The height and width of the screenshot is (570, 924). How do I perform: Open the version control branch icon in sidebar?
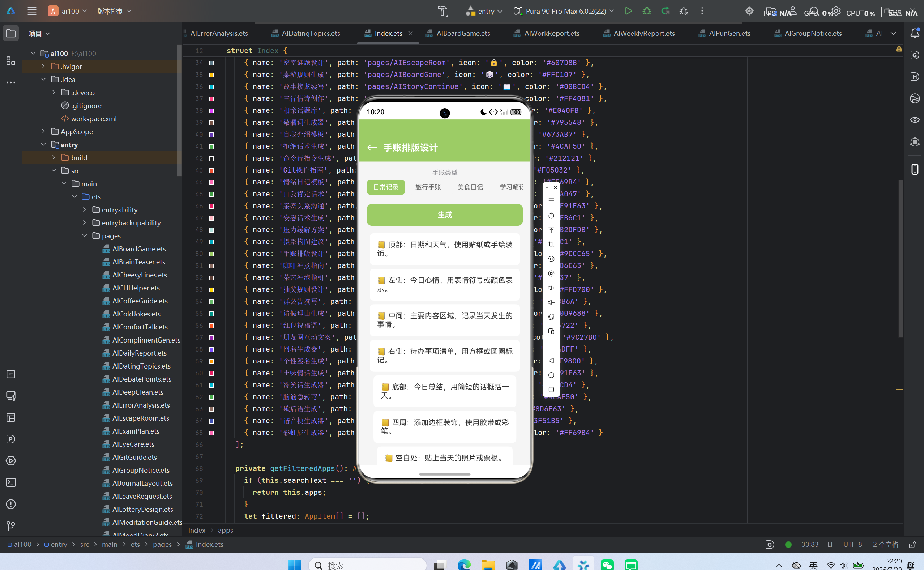coord(11,526)
